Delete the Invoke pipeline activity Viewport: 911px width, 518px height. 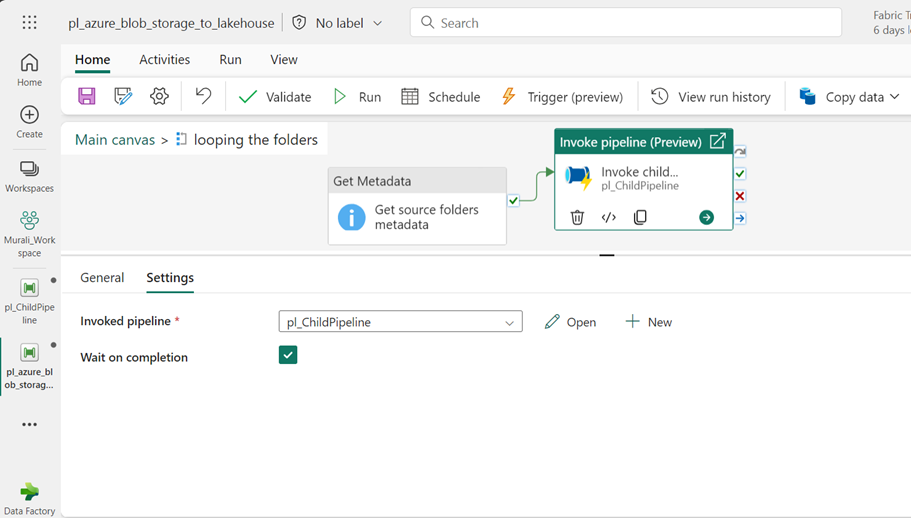577,217
